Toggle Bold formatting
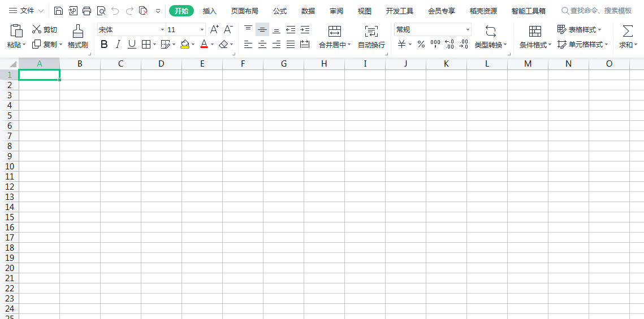Image resolution: width=644 pixels, height=319 pixels. 104,44
